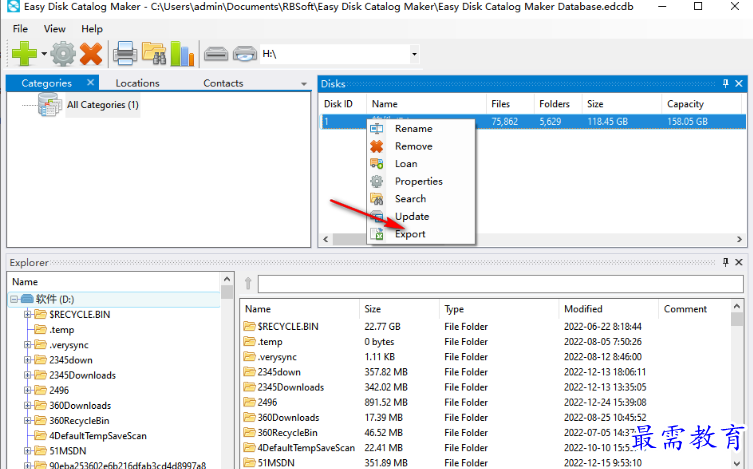Screen dimensions: 753x469
Task: Go up one folder level with the arrow
Action: (x=248, y=284)
